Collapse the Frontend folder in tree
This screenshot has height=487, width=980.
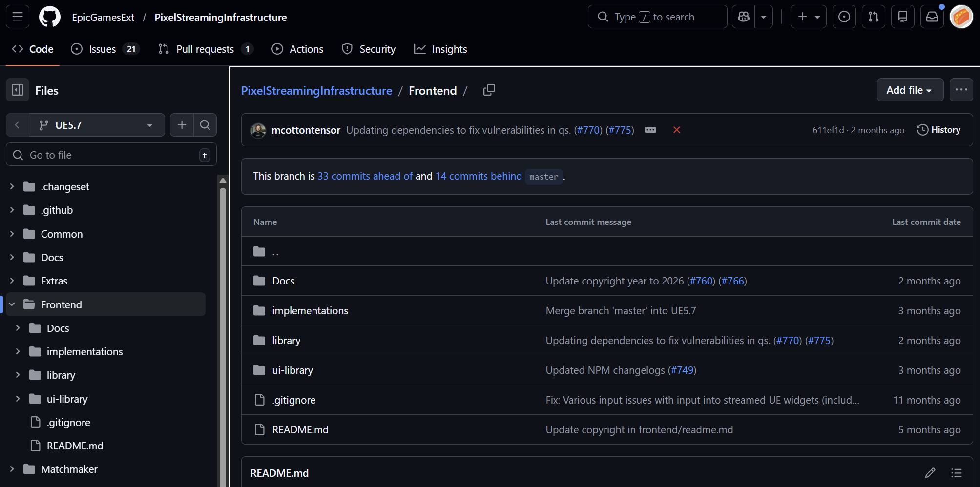tap(12, 304)
